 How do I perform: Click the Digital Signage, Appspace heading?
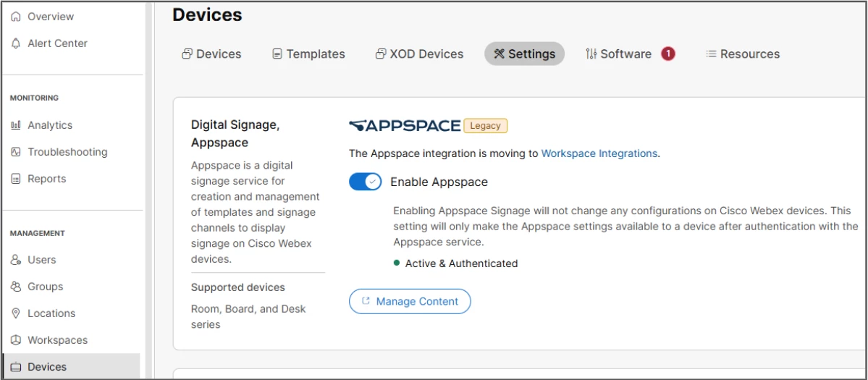click(x=235, y=134)
